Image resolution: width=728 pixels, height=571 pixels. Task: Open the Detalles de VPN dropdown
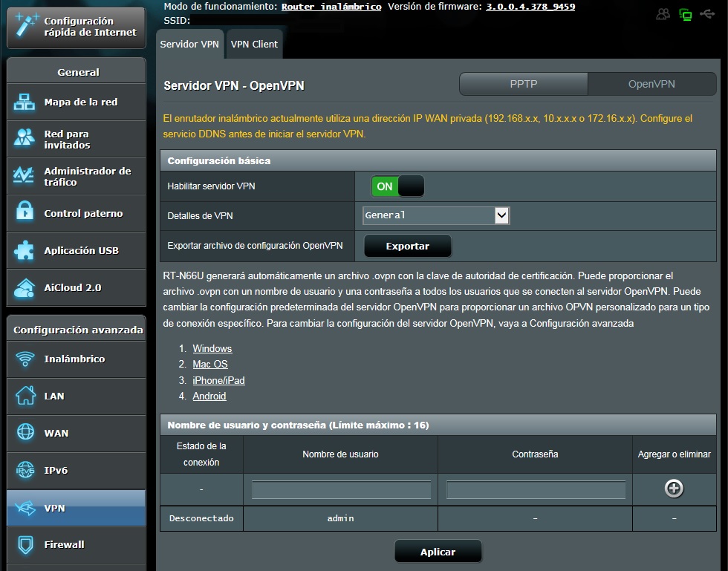[x=436, y=215]
